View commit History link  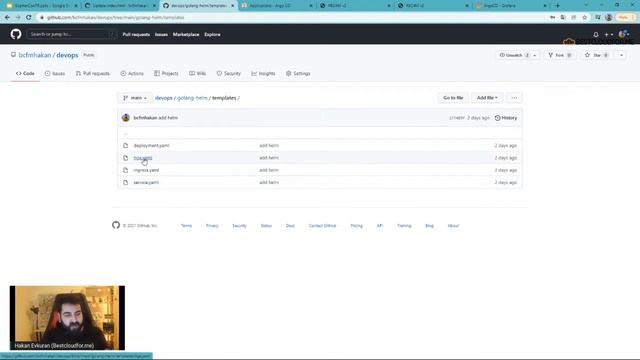tap(506, 118)
